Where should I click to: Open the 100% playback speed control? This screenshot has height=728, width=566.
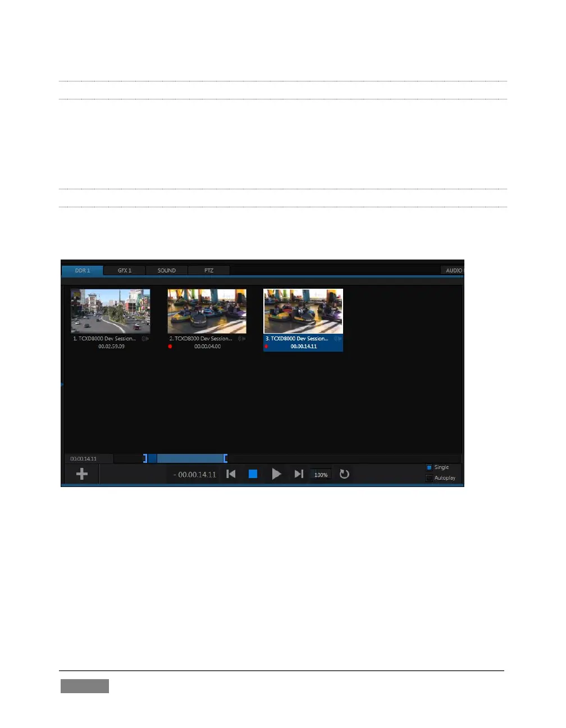coord(321,475)
